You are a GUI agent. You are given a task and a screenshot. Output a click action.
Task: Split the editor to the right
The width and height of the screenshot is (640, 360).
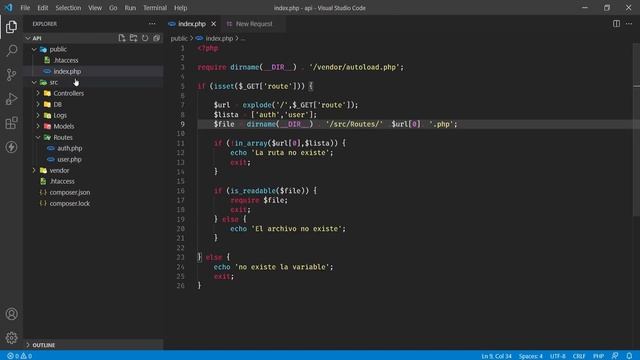tap(616, 24)
